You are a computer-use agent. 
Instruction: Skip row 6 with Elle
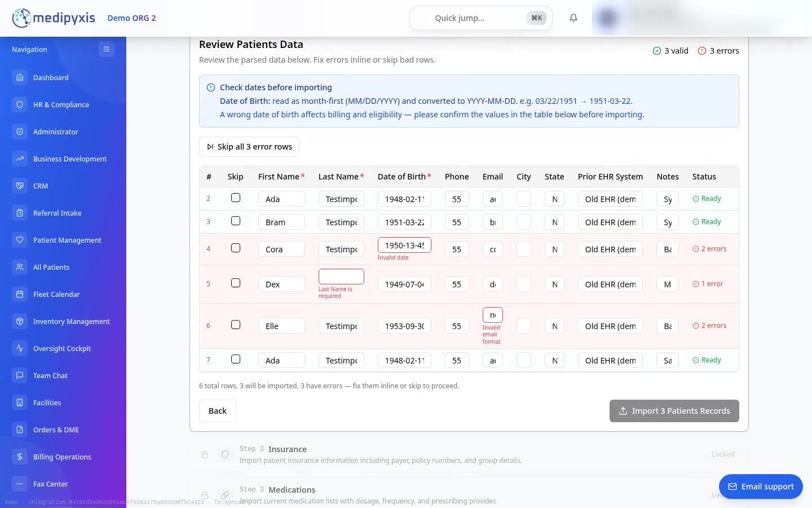pyautogui.click(x=236, y=325)
